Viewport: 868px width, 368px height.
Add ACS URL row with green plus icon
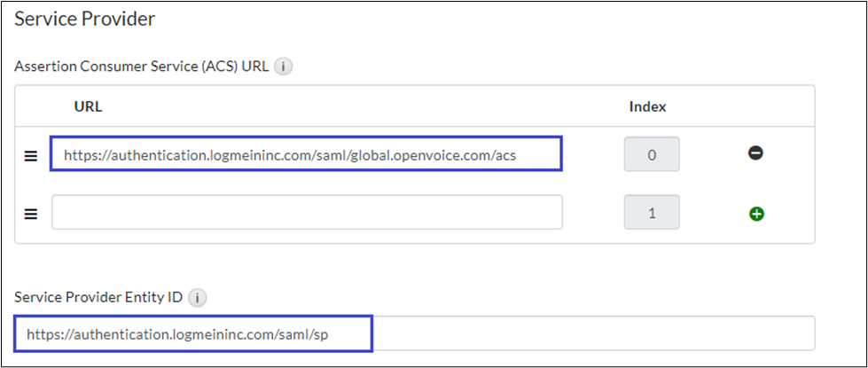point(756,213)
